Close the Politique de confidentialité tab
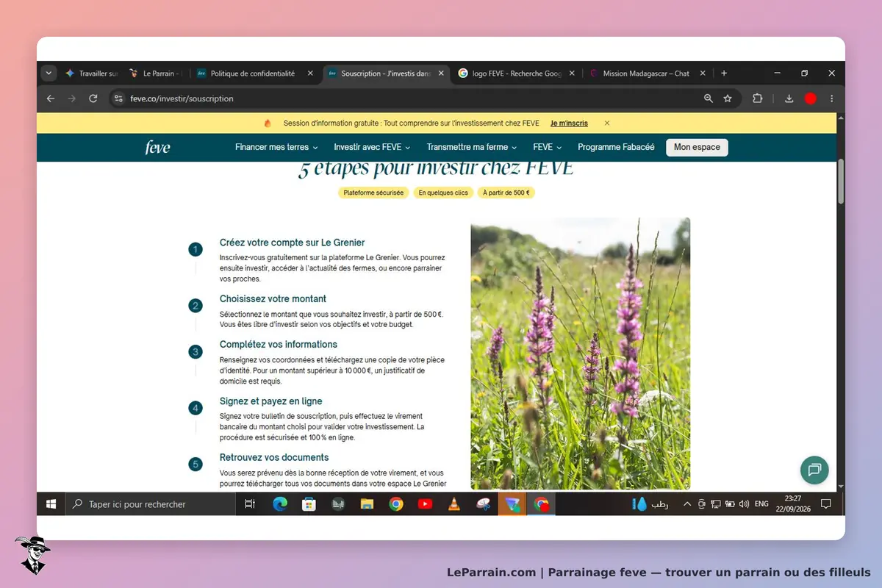882x588 pixels. (x=310, y=73)
